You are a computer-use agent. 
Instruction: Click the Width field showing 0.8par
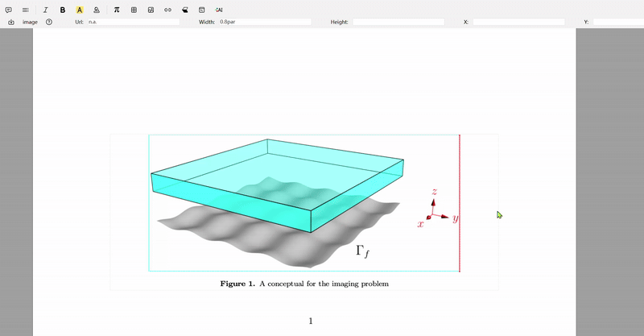pos(264,22)
